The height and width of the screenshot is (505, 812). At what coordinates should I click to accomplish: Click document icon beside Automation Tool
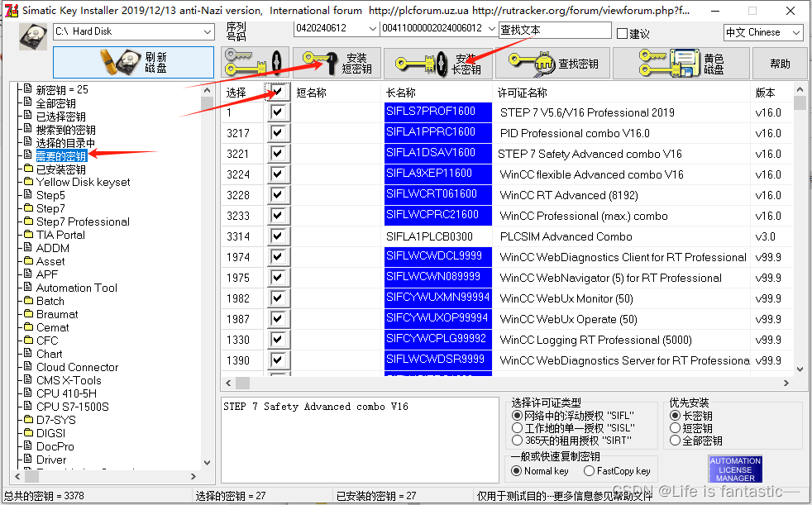(28, 287)
